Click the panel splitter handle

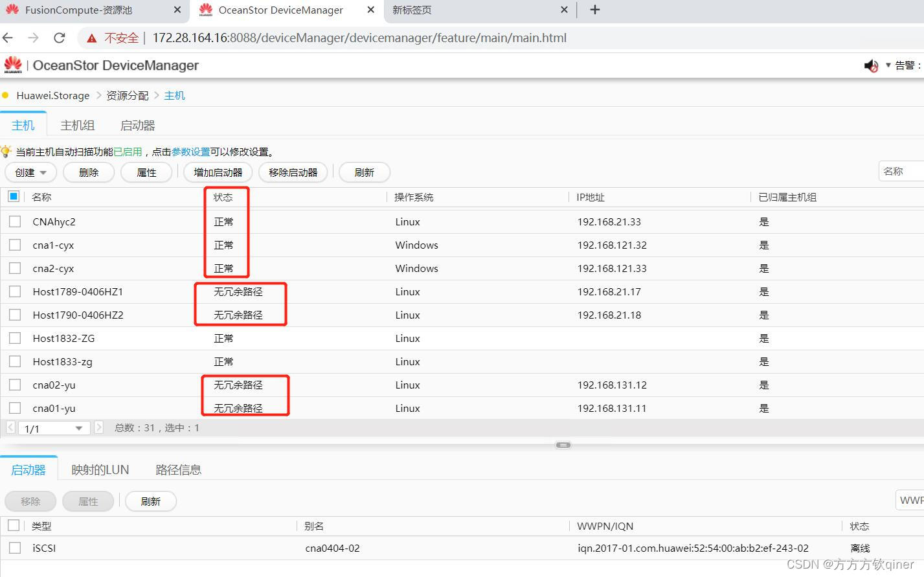[563, 445]
